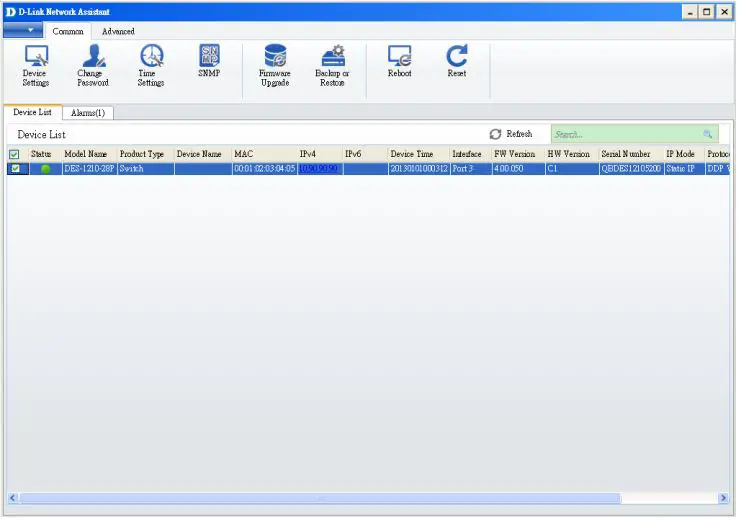Open the blue application menu dropdown
The width and height of the screenshot is (739, 520).
click(x=23, y=30)
